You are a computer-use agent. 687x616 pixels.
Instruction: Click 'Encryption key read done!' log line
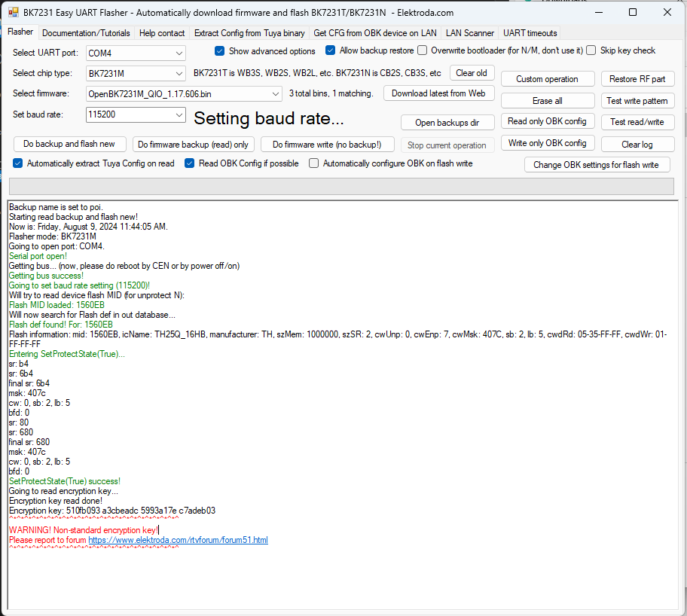[x=56, y=501]
